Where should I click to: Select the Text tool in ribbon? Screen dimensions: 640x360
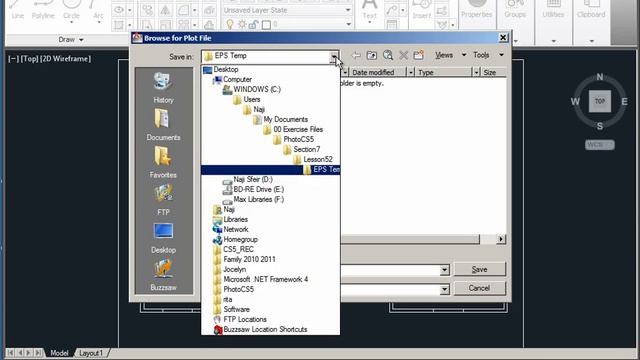(369, 11)
